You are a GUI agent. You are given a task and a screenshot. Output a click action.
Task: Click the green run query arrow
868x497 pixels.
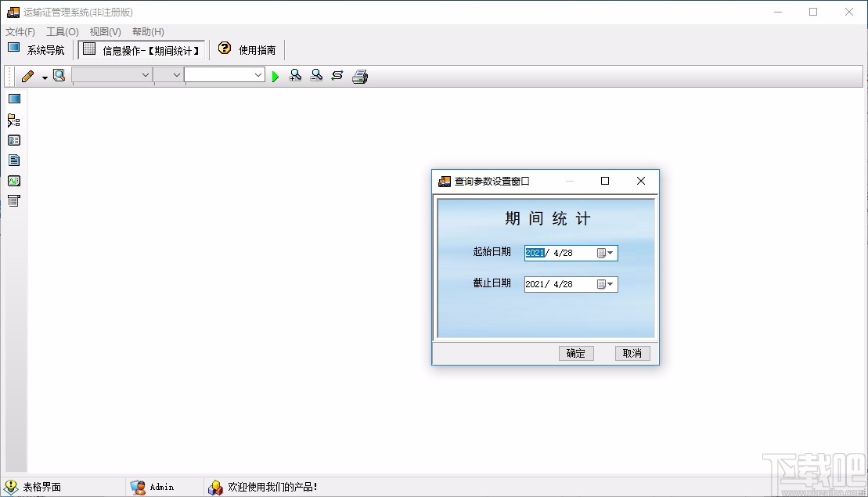275,75
